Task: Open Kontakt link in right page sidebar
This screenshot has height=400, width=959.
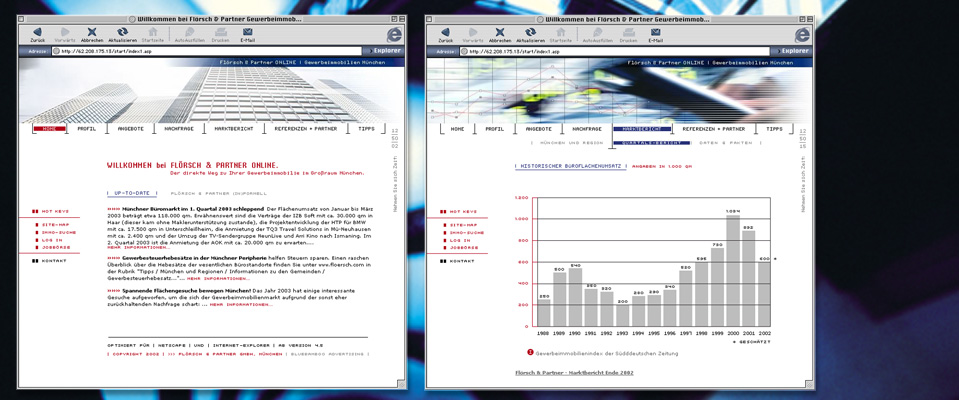Action: 462,261
